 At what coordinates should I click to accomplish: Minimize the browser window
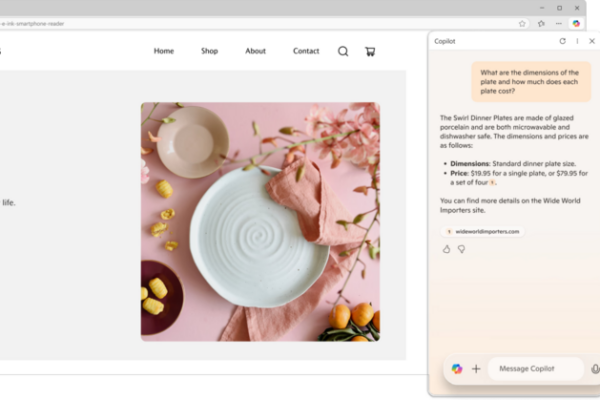click(x=542, y=8)
